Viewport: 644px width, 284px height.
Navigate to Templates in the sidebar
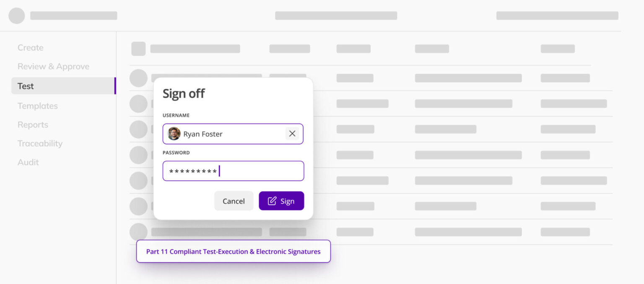(37, 106)
